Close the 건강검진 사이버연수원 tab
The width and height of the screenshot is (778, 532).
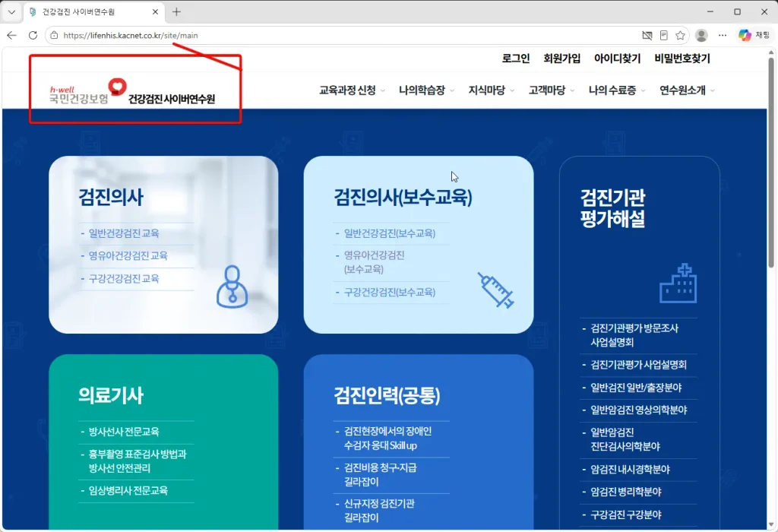155,12
